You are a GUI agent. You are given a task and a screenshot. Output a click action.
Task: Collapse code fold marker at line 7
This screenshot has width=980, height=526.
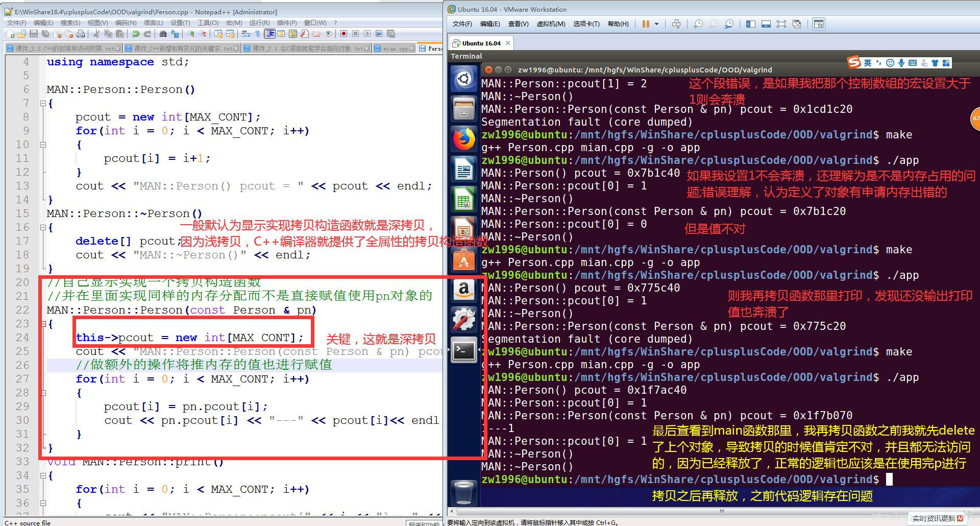pos(43,103)
